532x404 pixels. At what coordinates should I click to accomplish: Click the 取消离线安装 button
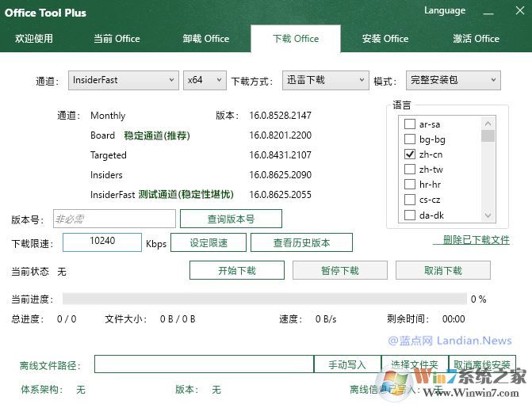pyautogui.click(x=482, y=364)
